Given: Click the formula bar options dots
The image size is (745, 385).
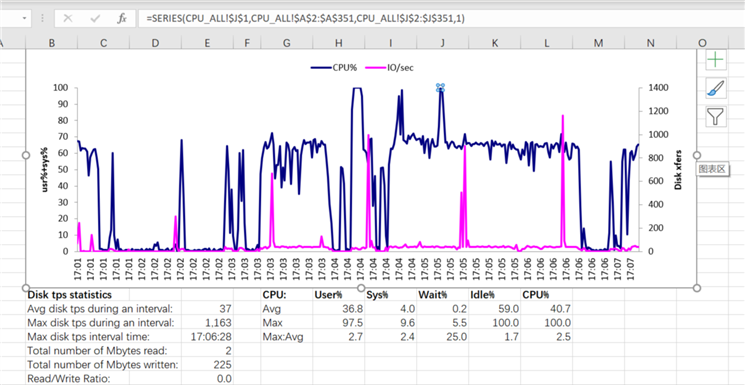Looking at the screenshot, I should [x=43, y=19].
